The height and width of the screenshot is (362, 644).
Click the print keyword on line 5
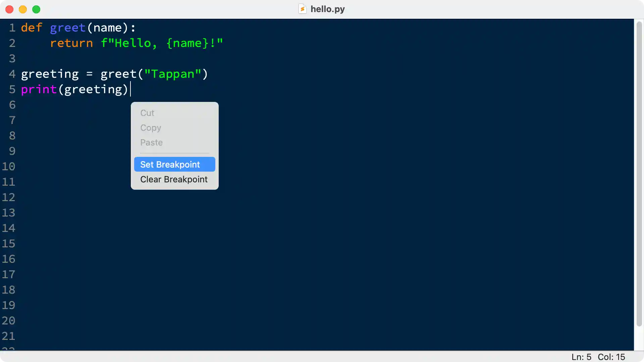pyautogui.click(x=39, y=89)
